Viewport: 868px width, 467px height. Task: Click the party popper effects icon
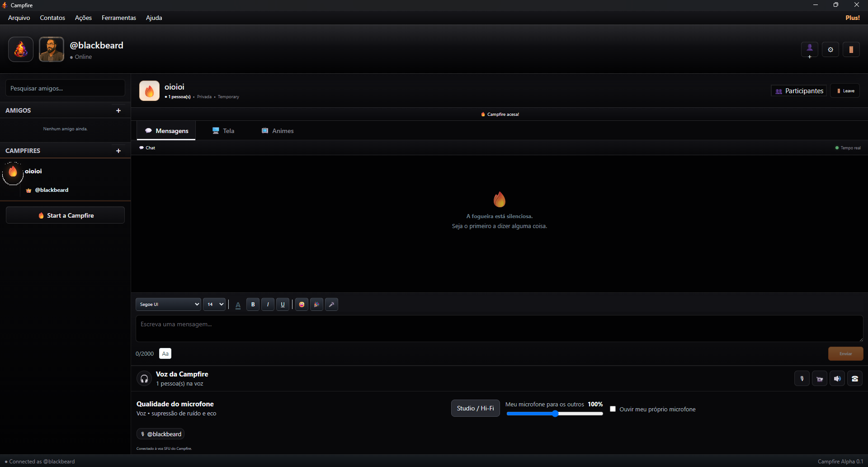pos(316,305)
